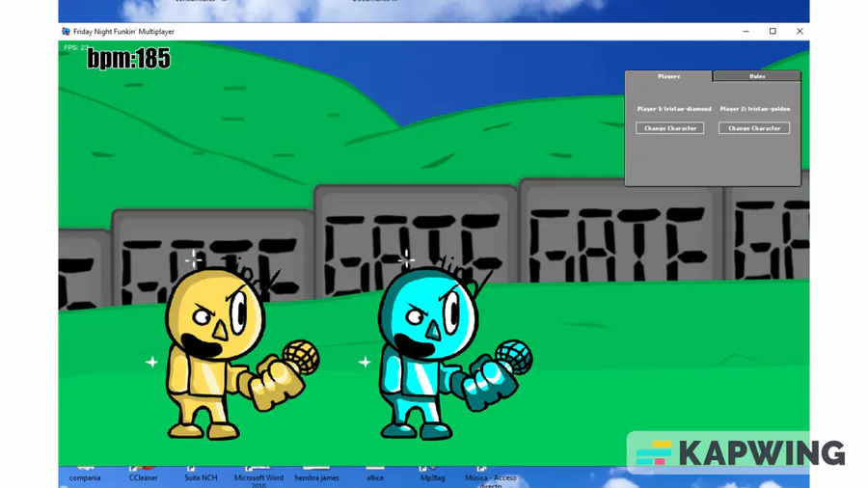Click the Player 1: tristan-diamond label

[x=674, y=109]
